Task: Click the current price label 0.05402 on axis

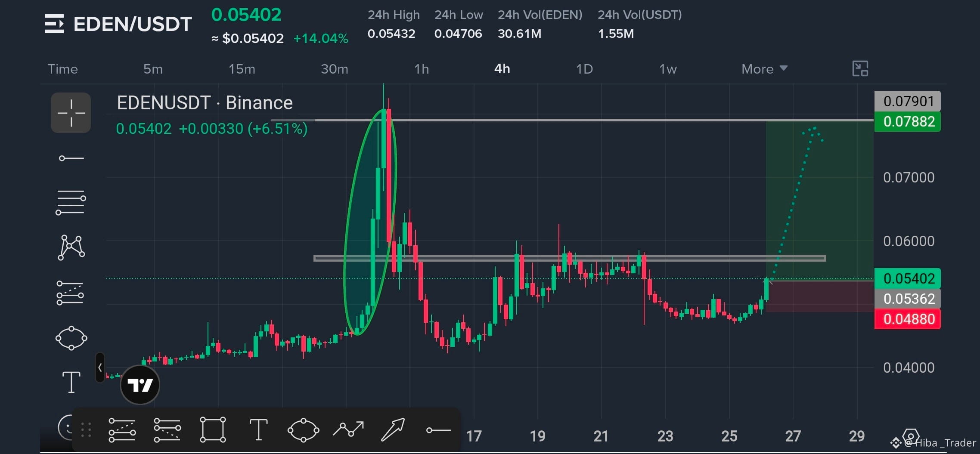Action: pos(907,278)
